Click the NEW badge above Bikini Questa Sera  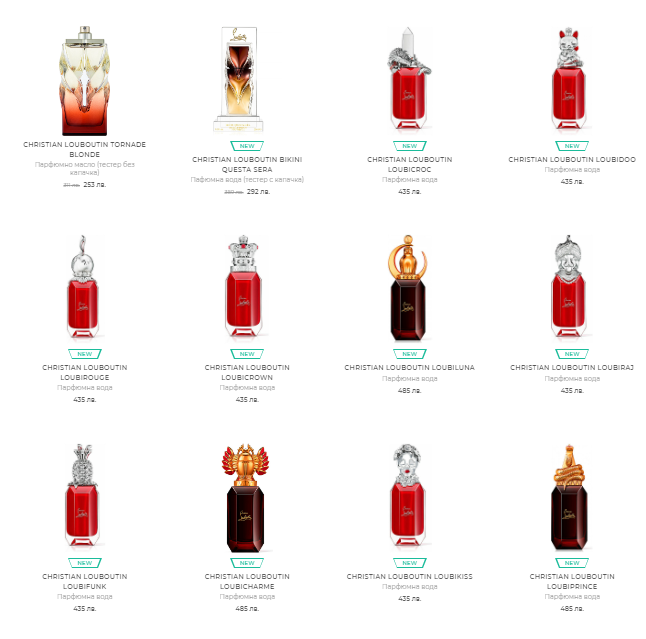click(x=247, y=146)
